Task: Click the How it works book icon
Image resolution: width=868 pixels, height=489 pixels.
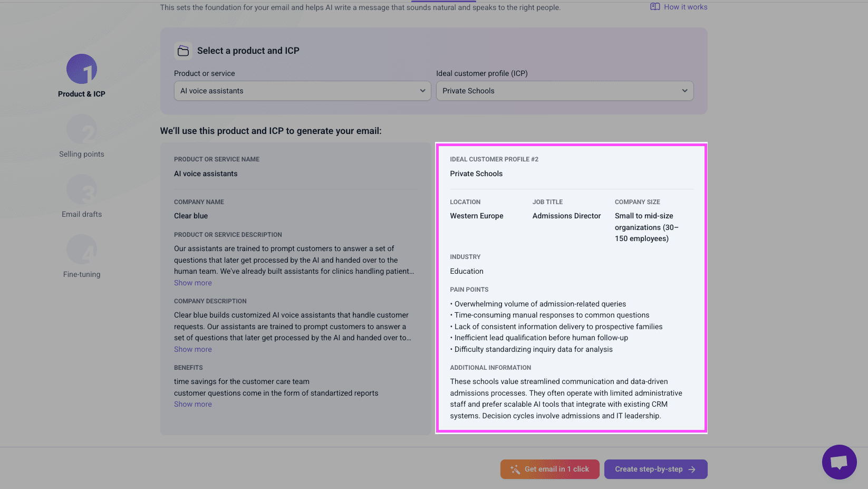Action: point(655,7)
